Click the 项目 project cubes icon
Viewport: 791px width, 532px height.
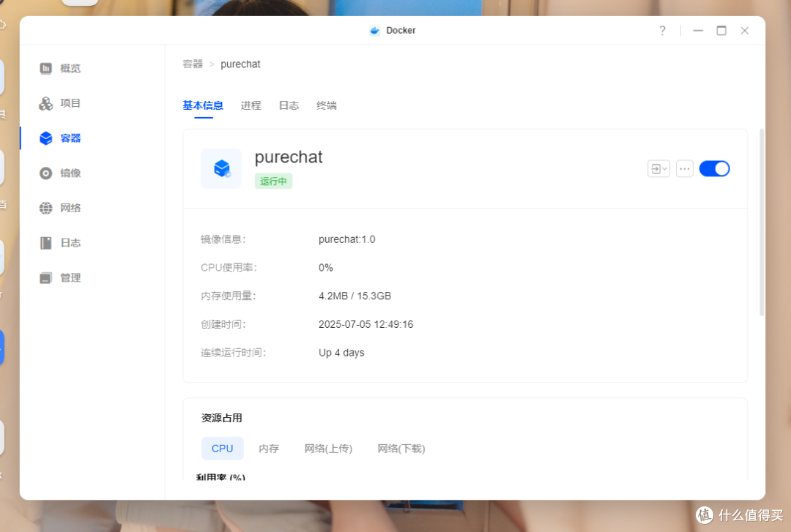coord(45,103)
